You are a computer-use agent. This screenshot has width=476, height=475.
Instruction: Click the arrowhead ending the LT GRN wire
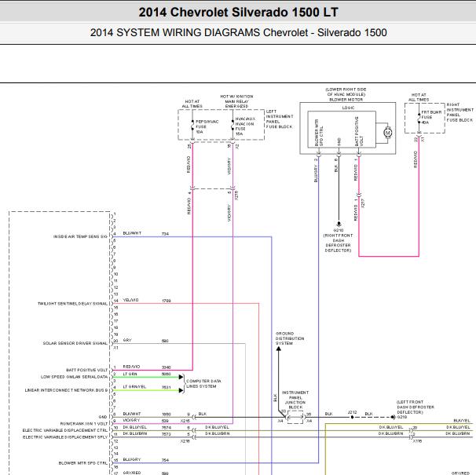click(181, 377)
